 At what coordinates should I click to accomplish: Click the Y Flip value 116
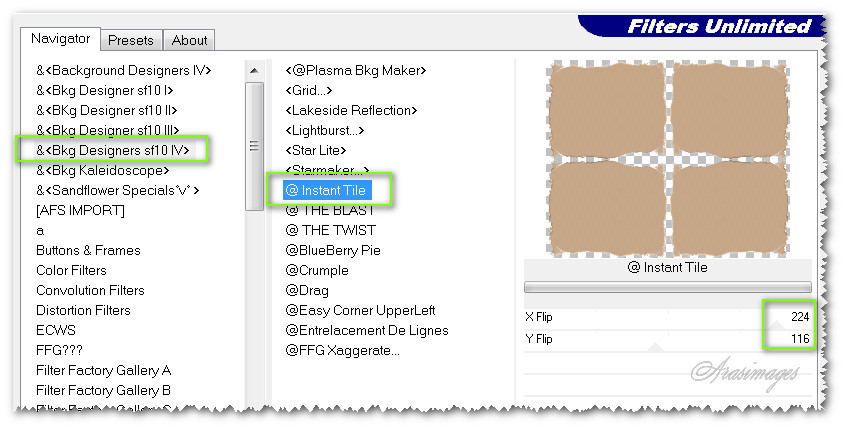(799, 339)
